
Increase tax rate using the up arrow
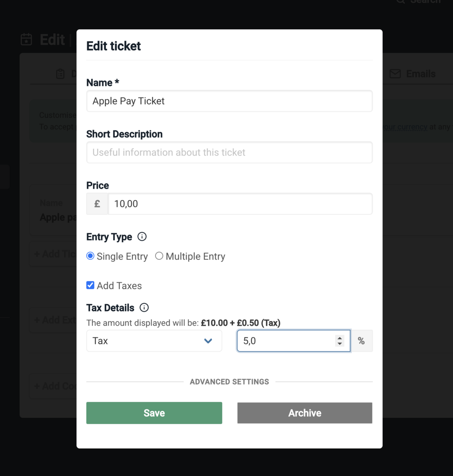coord(339,338)
